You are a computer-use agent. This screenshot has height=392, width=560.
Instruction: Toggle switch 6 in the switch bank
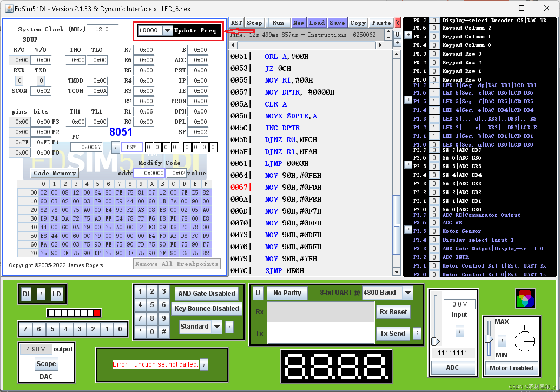coord(39,329)
